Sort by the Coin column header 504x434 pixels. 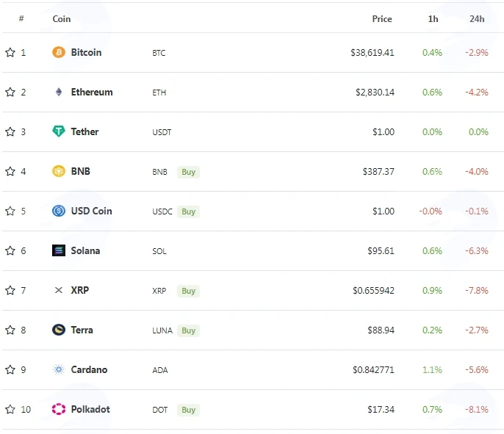click(62, 18)
